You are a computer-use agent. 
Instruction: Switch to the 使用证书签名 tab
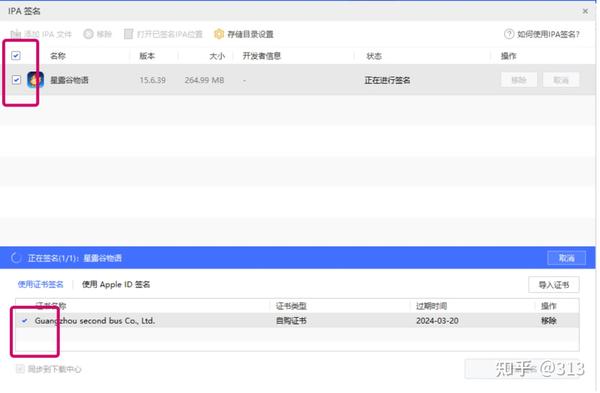[x=41, y=285]
